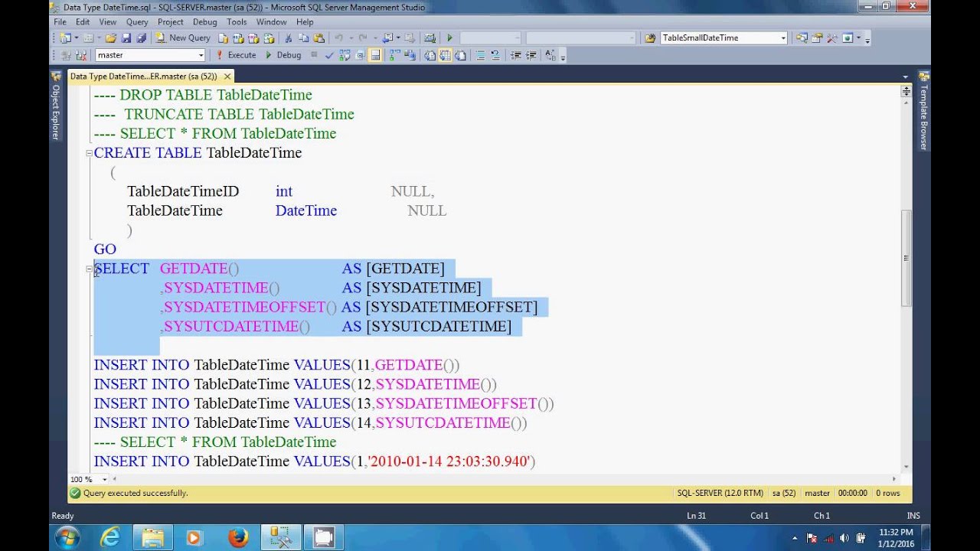This screenshot has width=980, height=551.
Task: Cut the selected query text
Action: (288, 37)
